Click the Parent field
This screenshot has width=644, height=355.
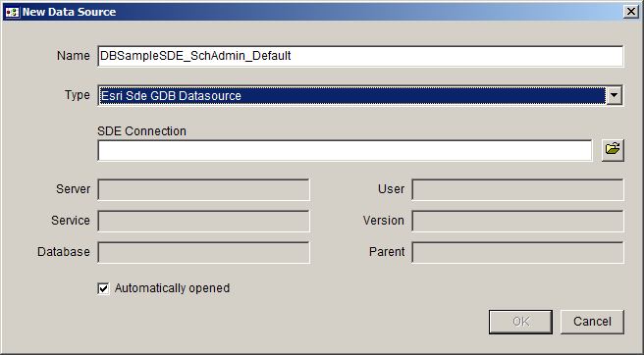[x=518, y=252]
